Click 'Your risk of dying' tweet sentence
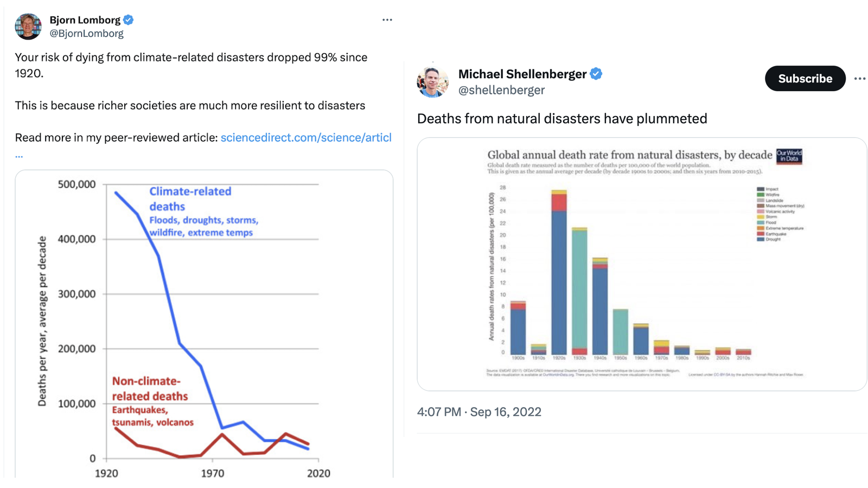This screenshot has width=868, height=488. point(191,65)
